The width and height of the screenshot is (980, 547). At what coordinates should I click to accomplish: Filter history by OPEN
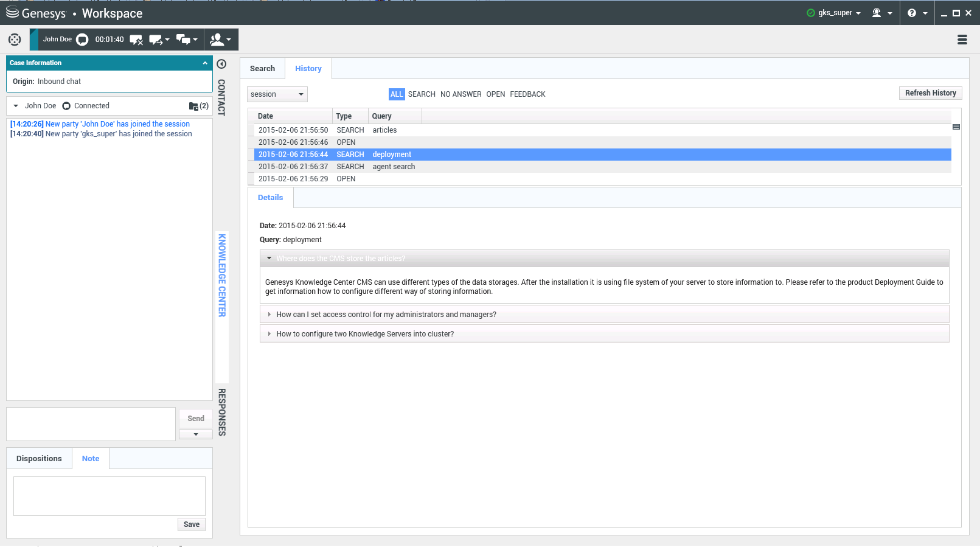[496, 94]
